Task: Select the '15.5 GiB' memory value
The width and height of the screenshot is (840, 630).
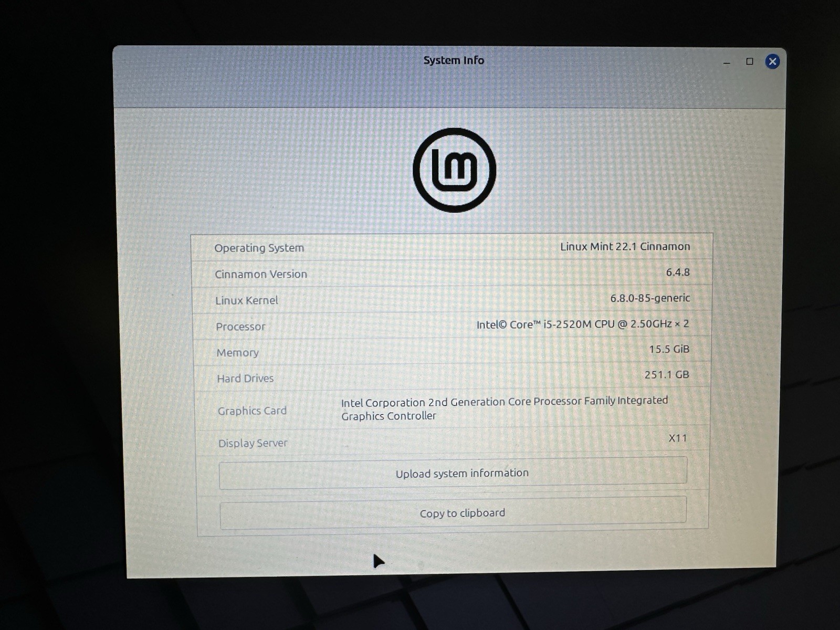Action: (669, 349)
